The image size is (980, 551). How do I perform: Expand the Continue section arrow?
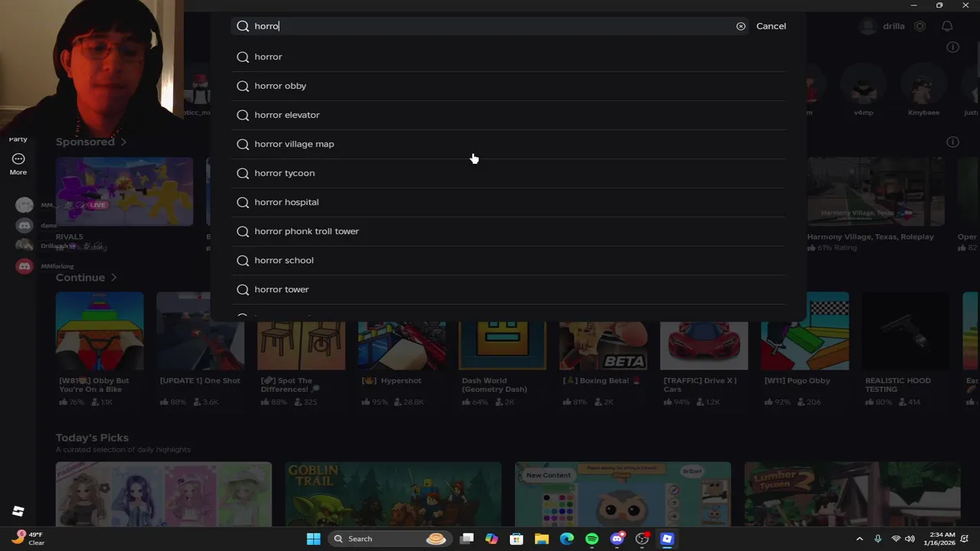point(113,278)
